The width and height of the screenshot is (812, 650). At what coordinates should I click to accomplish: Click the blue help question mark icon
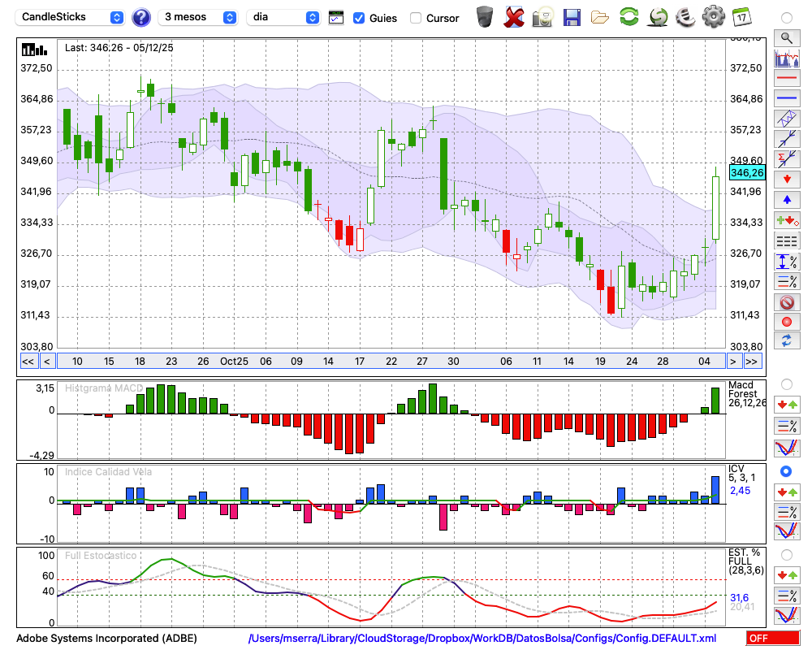coord(141,17)
